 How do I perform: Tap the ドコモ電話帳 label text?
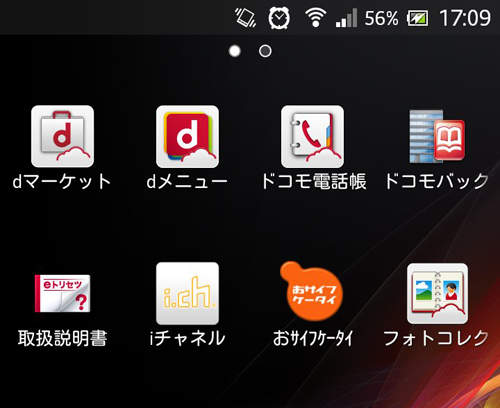pyautogui.click(x=314, y=182)
